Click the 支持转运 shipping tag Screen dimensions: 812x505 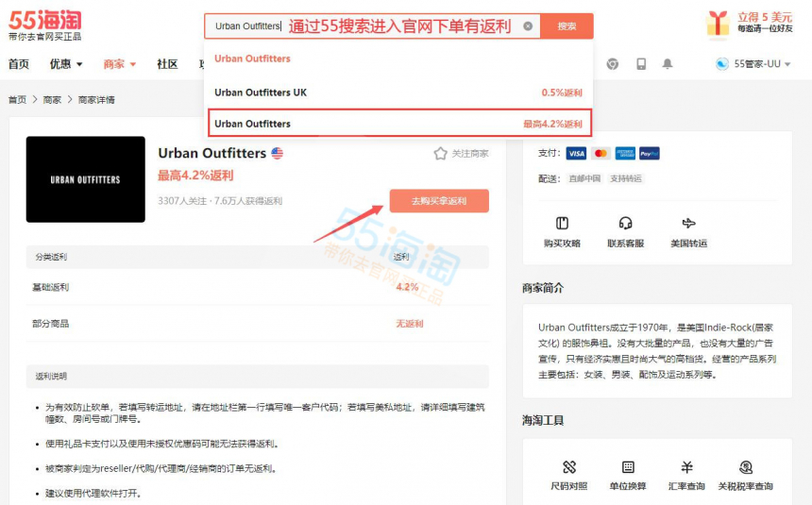click(x=626, y=178)
